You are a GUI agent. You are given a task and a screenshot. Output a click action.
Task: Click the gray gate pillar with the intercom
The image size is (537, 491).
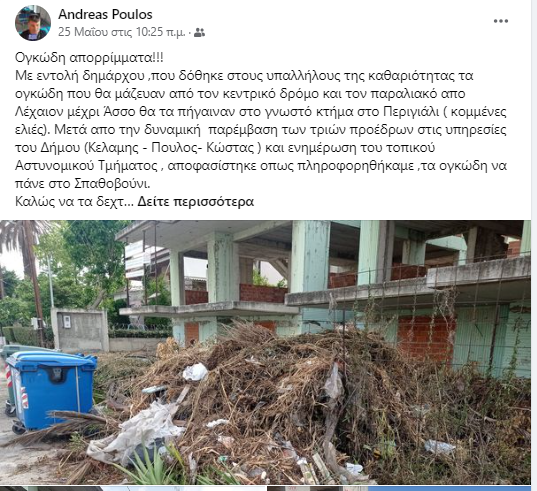click(80, 329)
